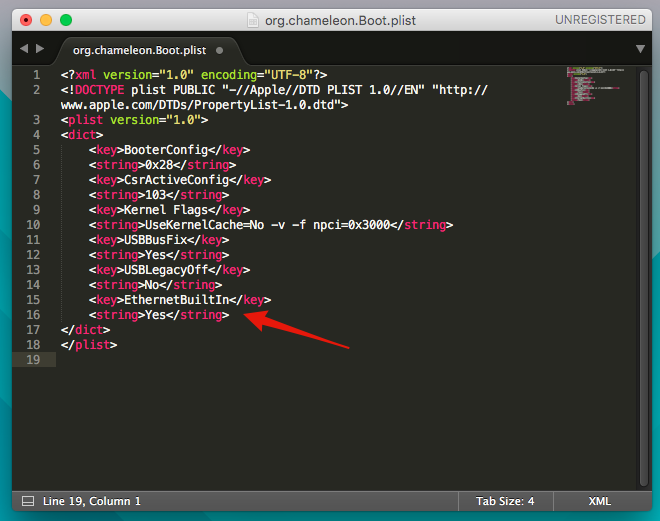660x521 pixels.
Task: Click the forward tab navigation arrow
Action: (40, 49)
